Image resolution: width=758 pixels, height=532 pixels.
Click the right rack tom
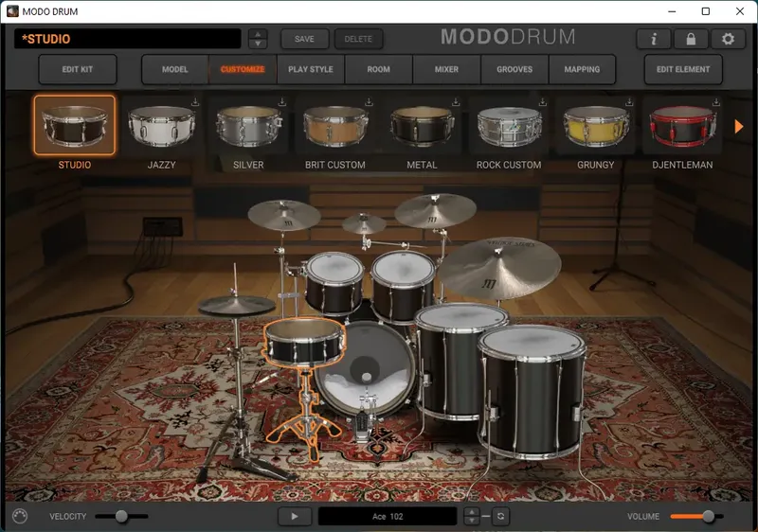[403, 285]
